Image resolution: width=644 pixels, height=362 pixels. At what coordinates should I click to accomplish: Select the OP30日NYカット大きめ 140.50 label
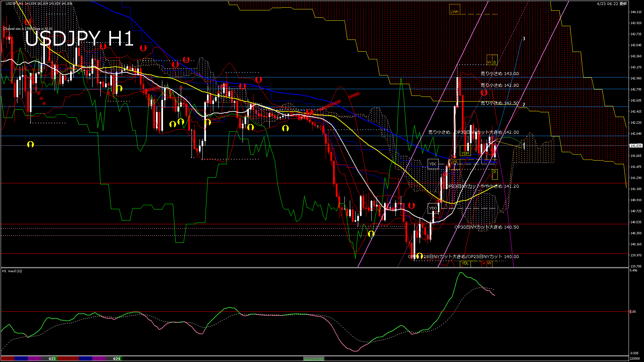486,227
